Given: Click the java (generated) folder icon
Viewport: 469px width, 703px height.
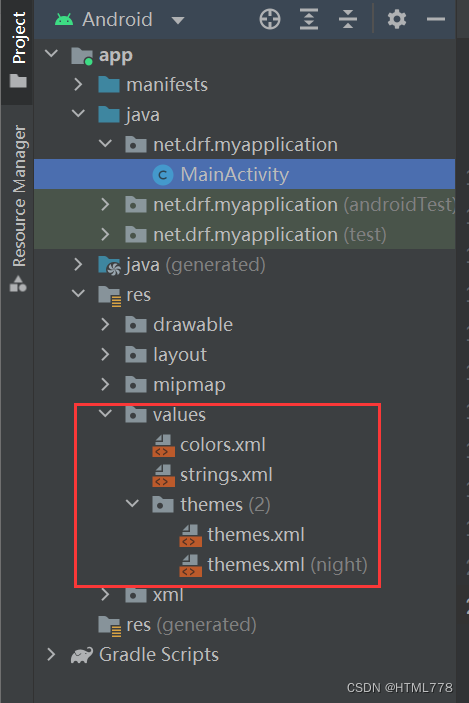Looking at the screenshot, I should [x=109, y=265].
